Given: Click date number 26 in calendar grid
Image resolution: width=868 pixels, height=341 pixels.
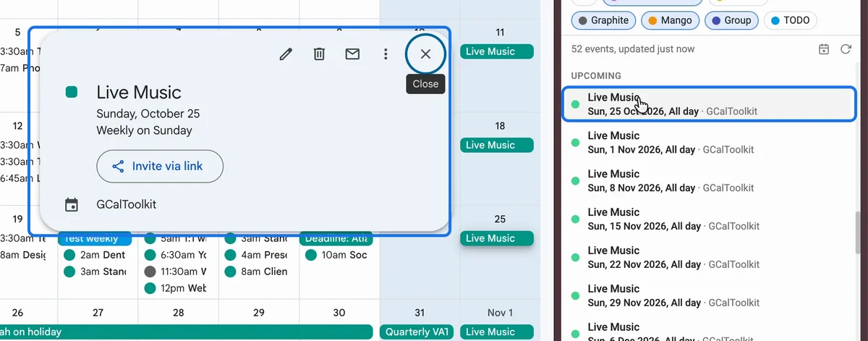Looking at the screenshot, I should 17,313.
